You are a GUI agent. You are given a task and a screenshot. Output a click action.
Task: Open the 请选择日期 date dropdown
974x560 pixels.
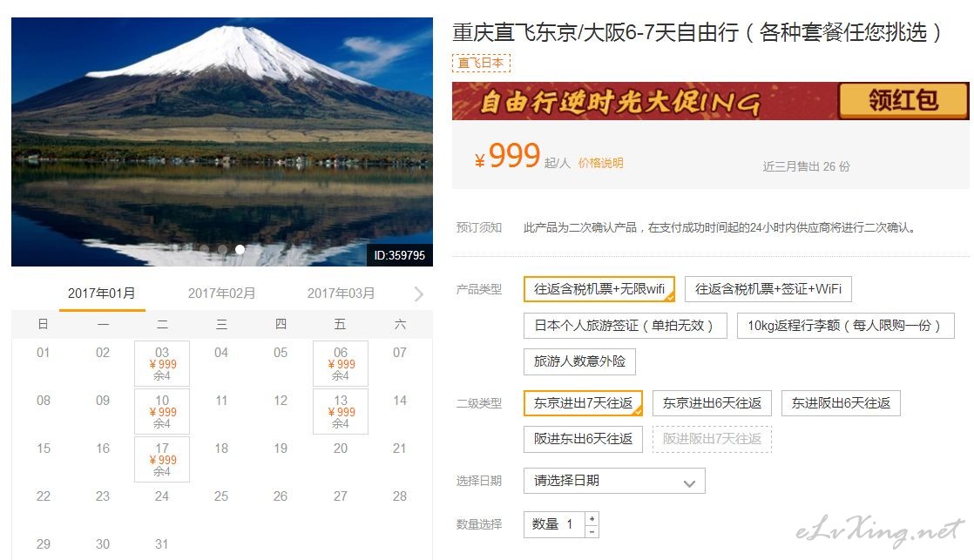coord(614,481)
